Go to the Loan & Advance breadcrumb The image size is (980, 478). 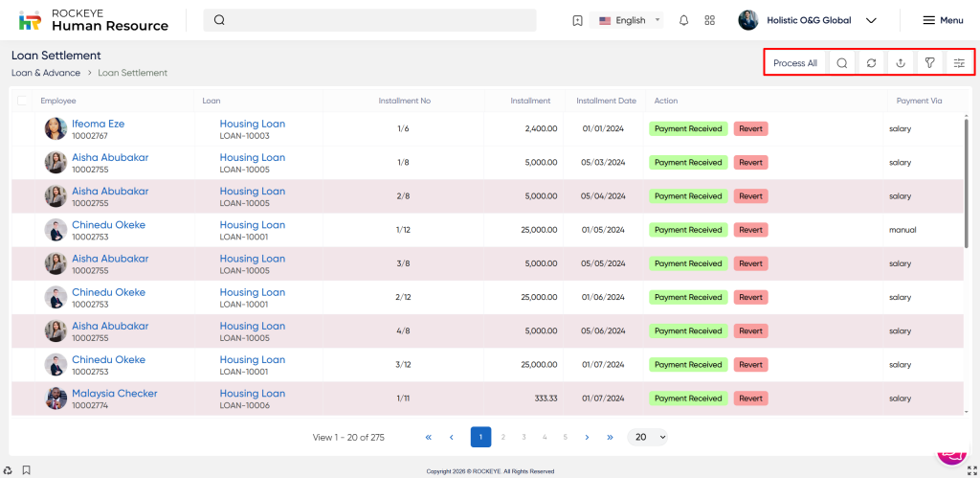45,73
